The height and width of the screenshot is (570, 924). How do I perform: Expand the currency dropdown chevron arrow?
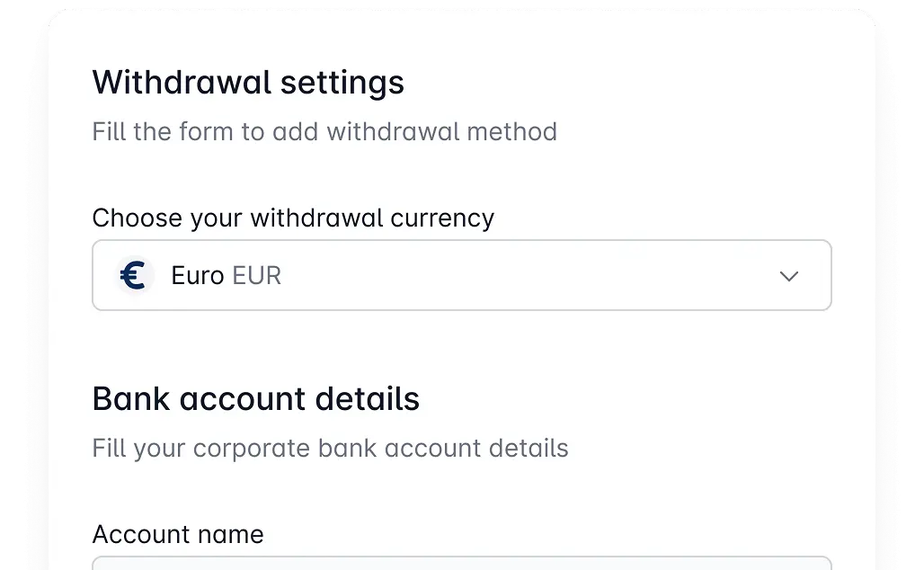788,276
